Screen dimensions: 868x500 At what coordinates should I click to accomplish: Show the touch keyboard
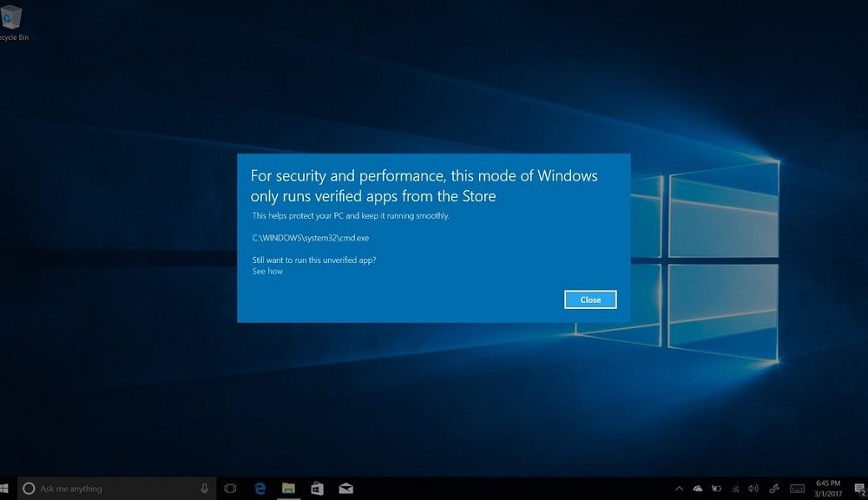(796, 489)
